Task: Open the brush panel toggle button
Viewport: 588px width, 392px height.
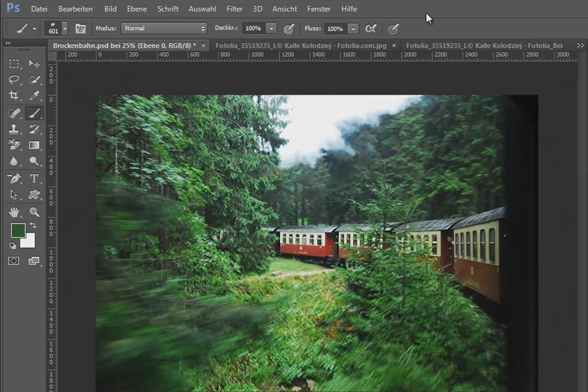Action: (x=80, y=28)
